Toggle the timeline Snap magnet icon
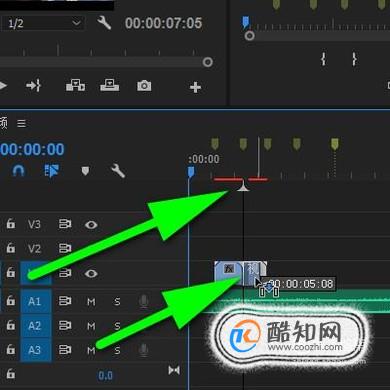This screenshot has height=390, width=390. (18, 171)
